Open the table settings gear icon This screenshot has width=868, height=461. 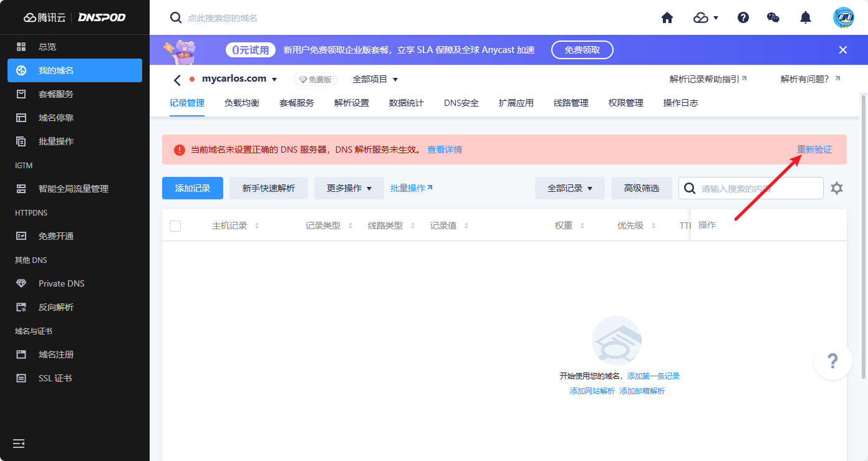click(x=837, y=188)
